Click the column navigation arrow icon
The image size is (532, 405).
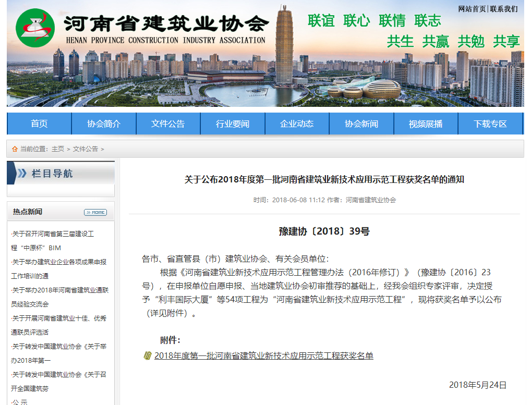(21, 174)
